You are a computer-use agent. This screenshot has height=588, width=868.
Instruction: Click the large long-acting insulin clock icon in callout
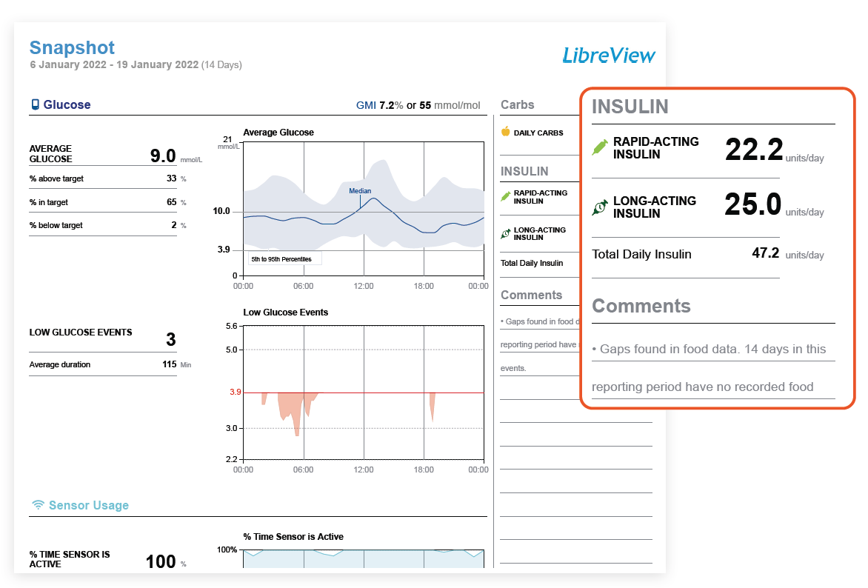tap(600, 207)
